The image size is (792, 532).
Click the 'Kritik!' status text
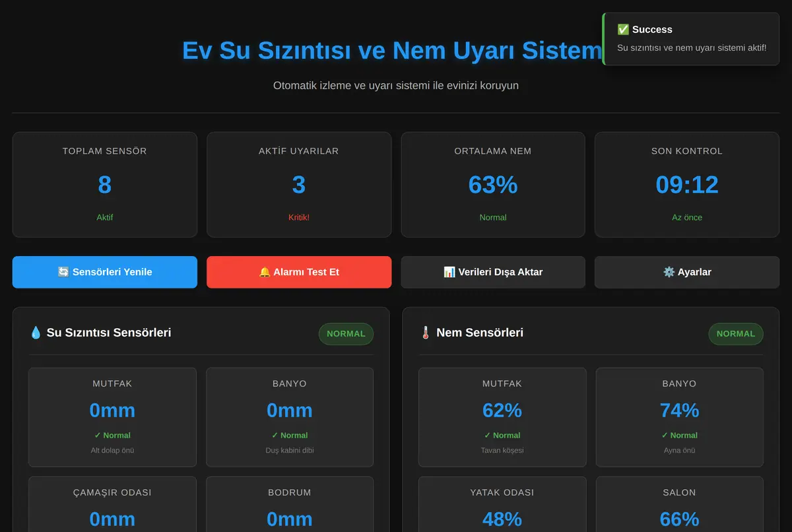pyautogui.click(x=299, y=217)
